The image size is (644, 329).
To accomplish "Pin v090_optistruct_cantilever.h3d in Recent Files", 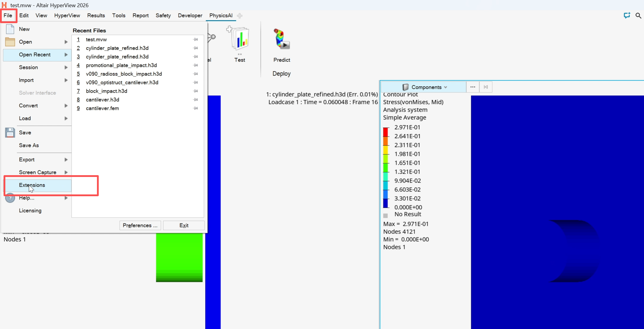I will point(196,82).
